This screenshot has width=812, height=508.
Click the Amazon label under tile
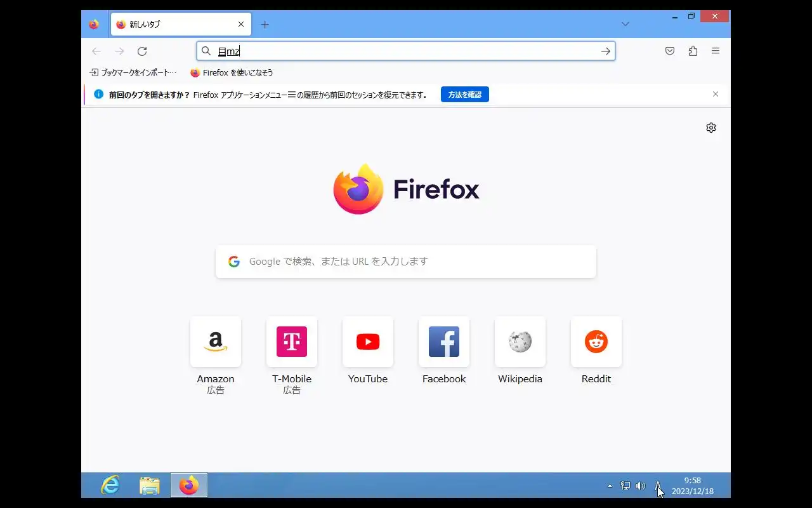pos(216,379)
